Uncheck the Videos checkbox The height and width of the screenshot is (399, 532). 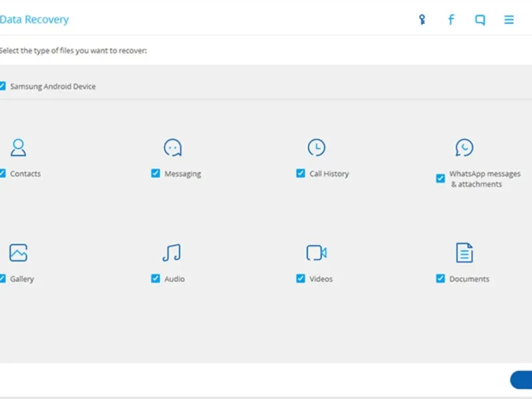[301, 279]
